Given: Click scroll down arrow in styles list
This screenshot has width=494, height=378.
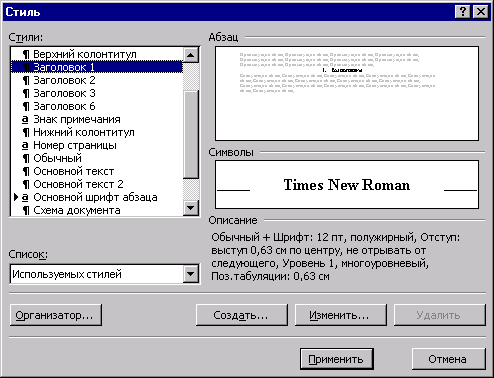Looking at the screenshot, I should click(x=191, y=208).
